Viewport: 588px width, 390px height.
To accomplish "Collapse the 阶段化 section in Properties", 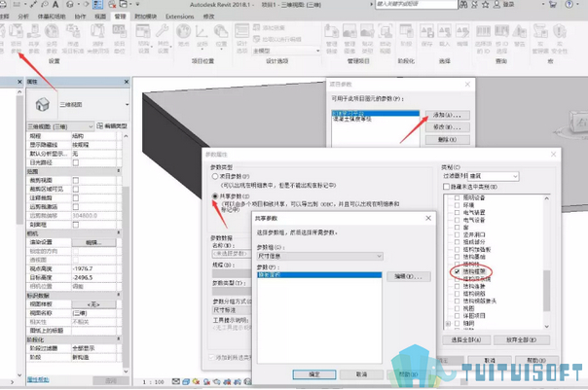I will pos(119,339).
